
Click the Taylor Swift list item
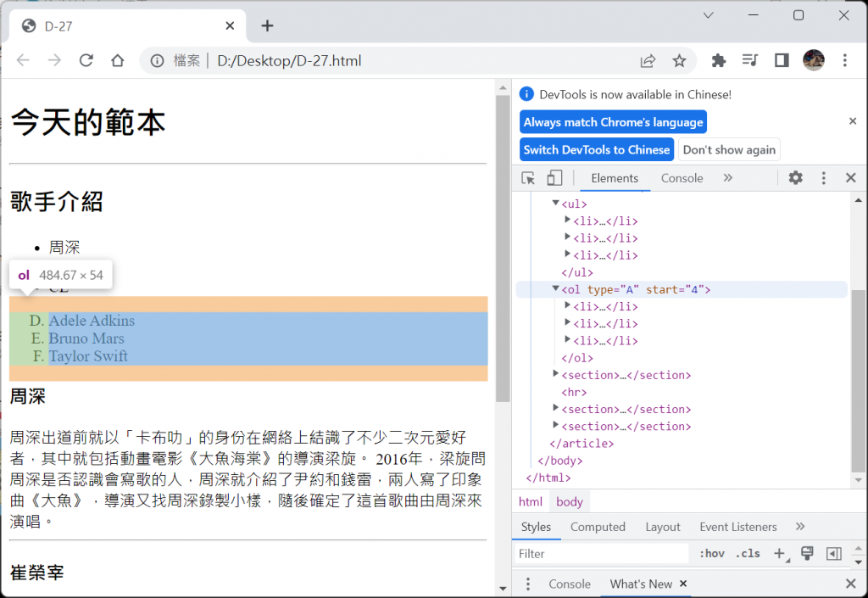(x=88, y=356)
